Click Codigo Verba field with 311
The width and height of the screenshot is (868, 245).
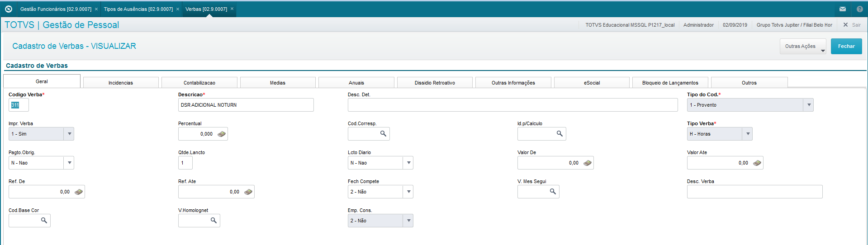pyautogui.click(x=19, y=105)
